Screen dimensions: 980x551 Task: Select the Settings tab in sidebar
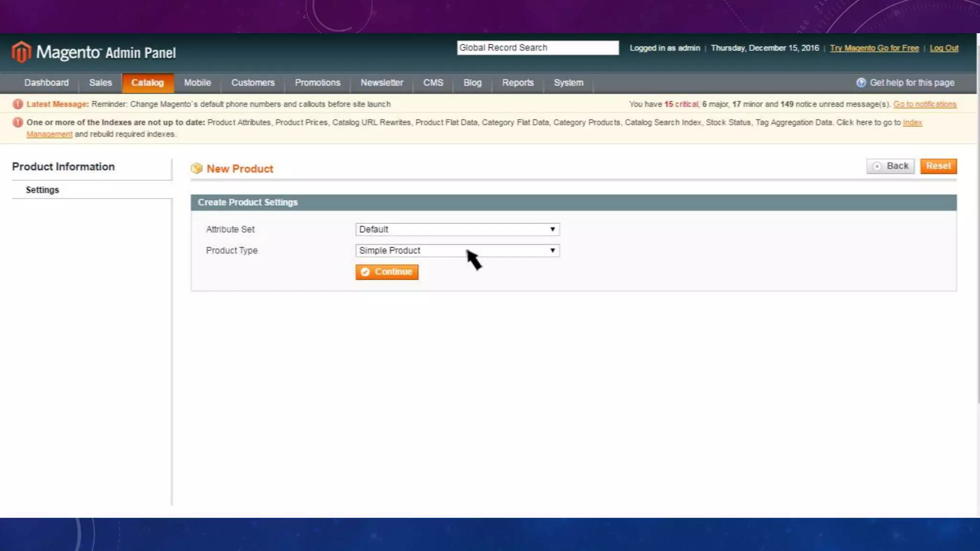coord(42,190)
